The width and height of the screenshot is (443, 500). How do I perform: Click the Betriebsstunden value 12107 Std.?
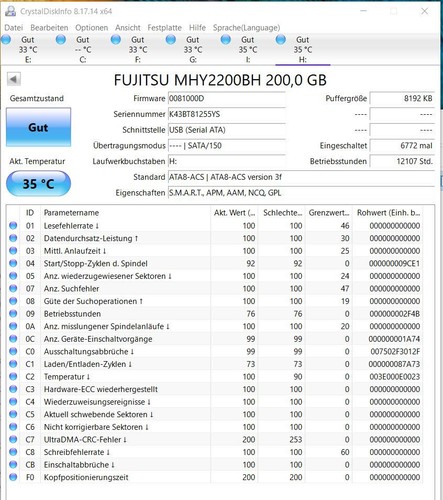pos(402,161)
